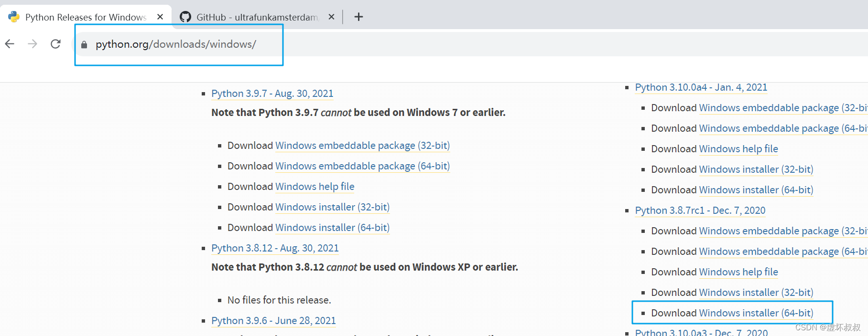Reload the current page
Image resolution: width=868 pixels, height=336 pixels.
tap(55, 44)
